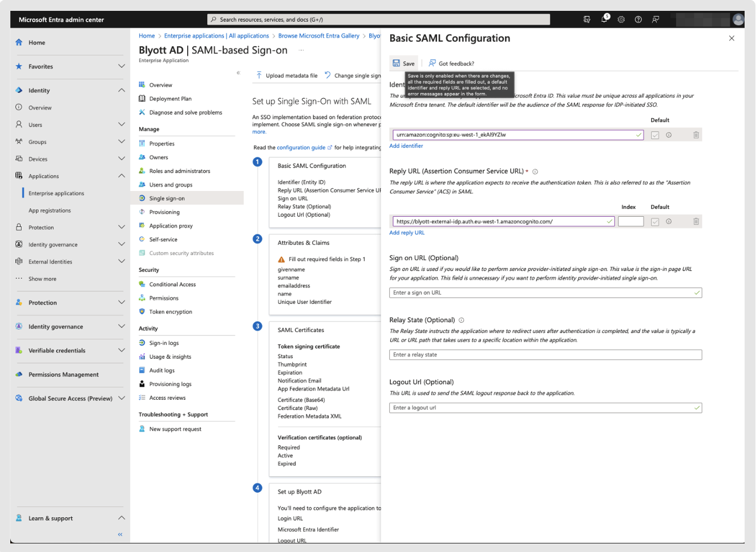
Task: Expand the Groups section in sidebar
Action: [x=121, y=141]
